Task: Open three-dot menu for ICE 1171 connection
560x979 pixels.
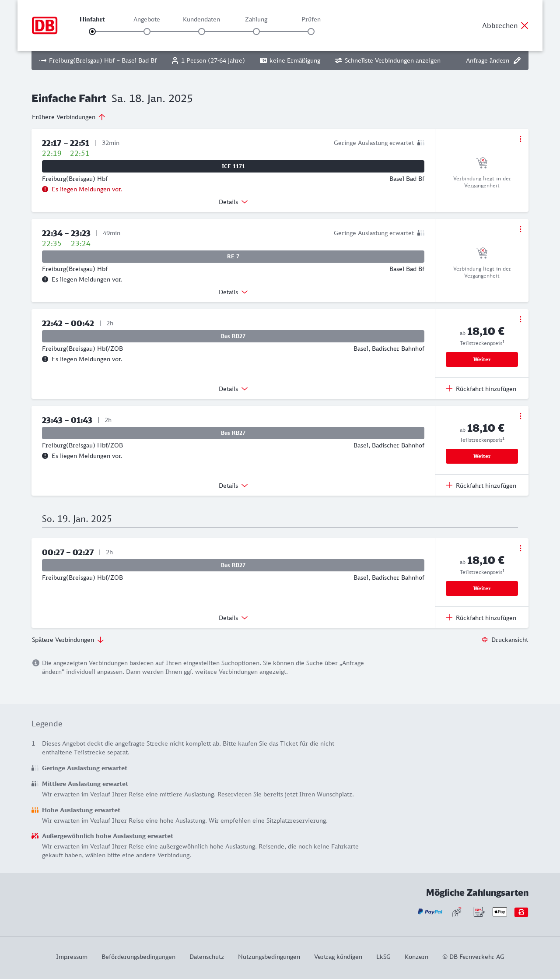Action: coord(520,139)
